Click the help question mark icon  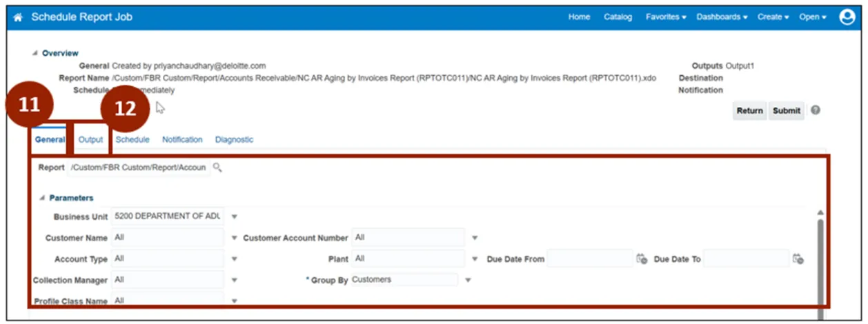[x=816, y=110]
